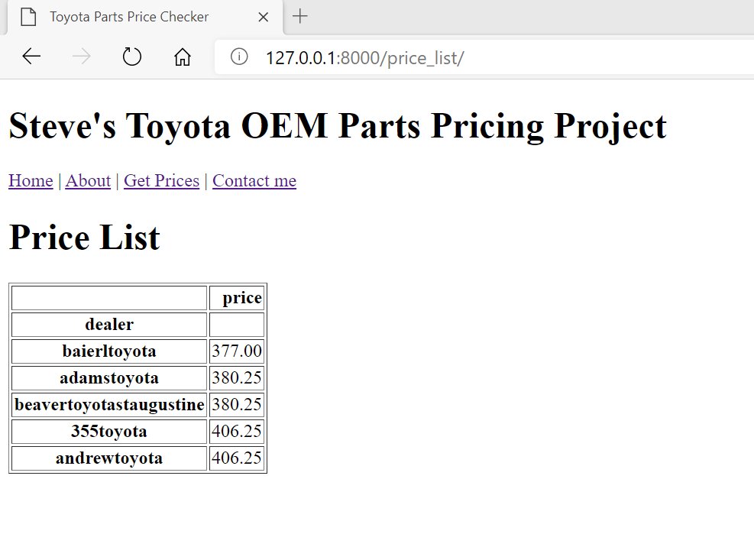
Task: Click the andrewtoyota price 406.25
Action: pos(237,458)
